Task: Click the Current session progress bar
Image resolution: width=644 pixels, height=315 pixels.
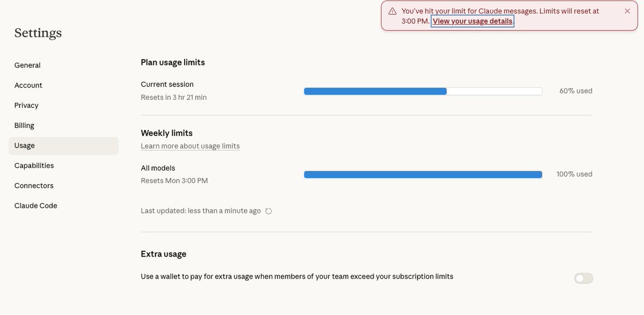Action: point(423,91)
